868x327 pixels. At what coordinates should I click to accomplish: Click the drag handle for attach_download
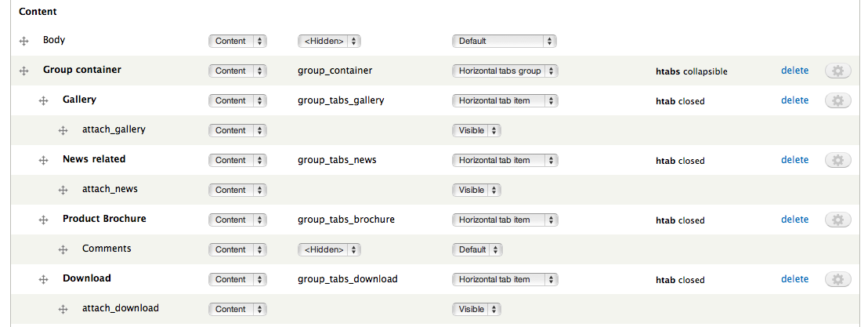click(x=63, y=309)
